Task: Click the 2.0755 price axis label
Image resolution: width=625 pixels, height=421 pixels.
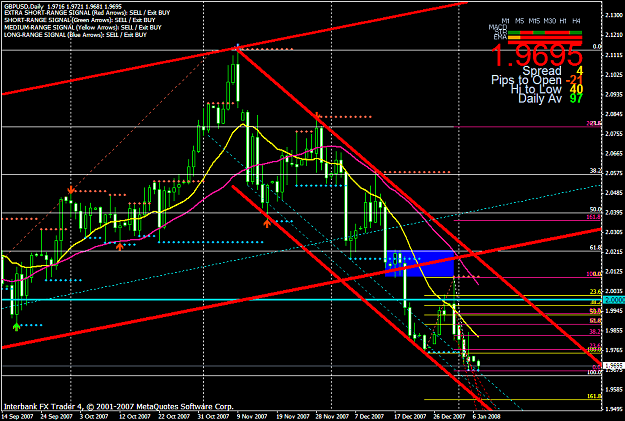Action: [613, 134]
